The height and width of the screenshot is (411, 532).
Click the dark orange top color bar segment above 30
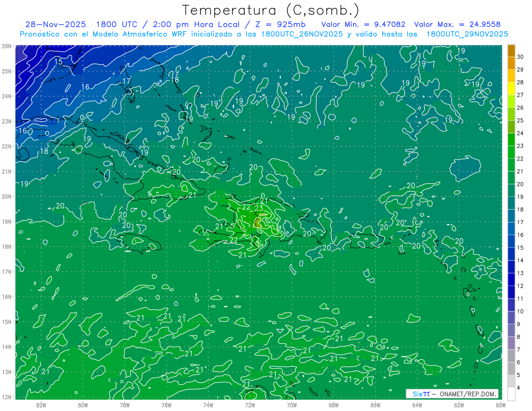(x=511, y=51)
